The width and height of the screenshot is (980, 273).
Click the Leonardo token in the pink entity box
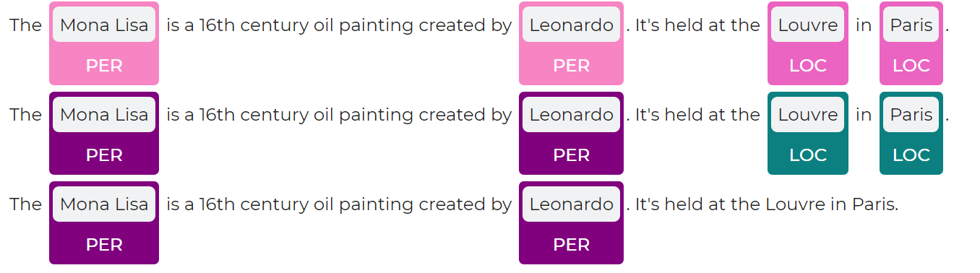click(x=571, y=25)
